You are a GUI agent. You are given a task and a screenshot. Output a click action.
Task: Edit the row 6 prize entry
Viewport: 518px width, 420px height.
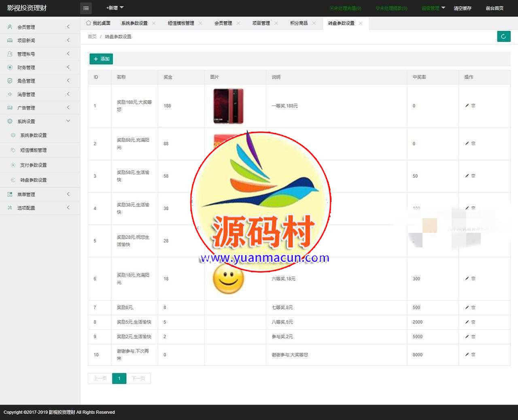point(467,279)
